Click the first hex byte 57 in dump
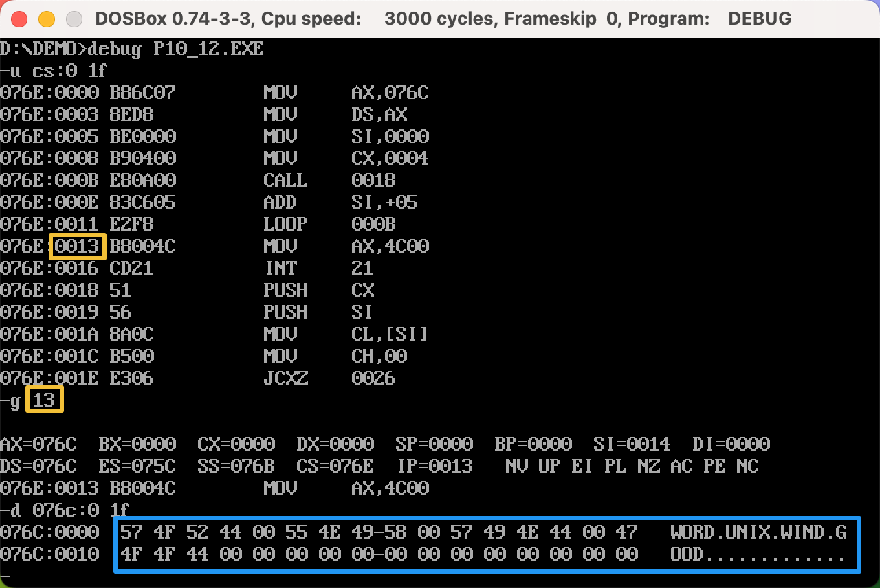Image resolution: width=880 pixels, height=588 pixels. (131, 532)
